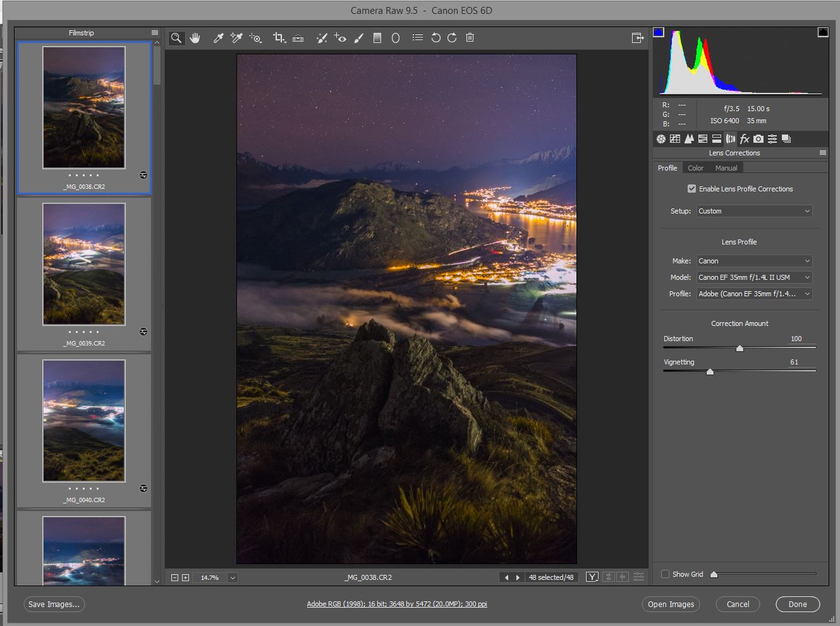Select the Hand tool

tap(195, 38)
